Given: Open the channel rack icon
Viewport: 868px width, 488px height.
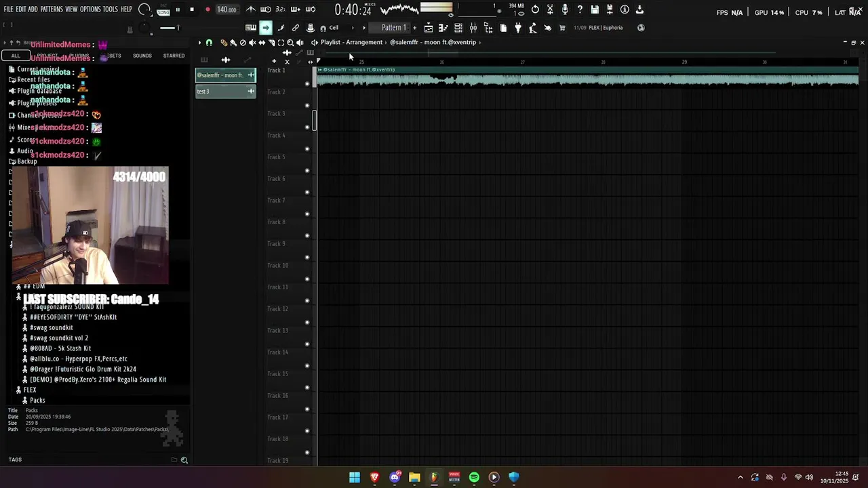Looking at the screenshot, I should click(458, 28).
